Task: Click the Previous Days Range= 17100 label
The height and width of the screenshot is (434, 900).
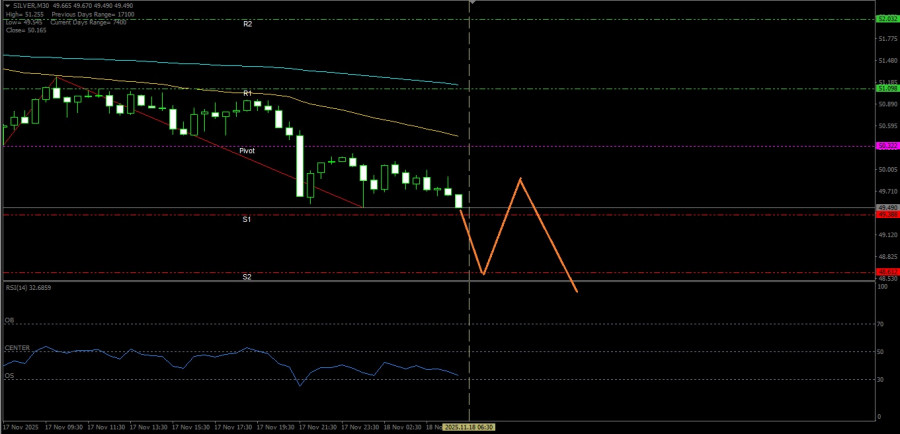Action: coord(93,14)
